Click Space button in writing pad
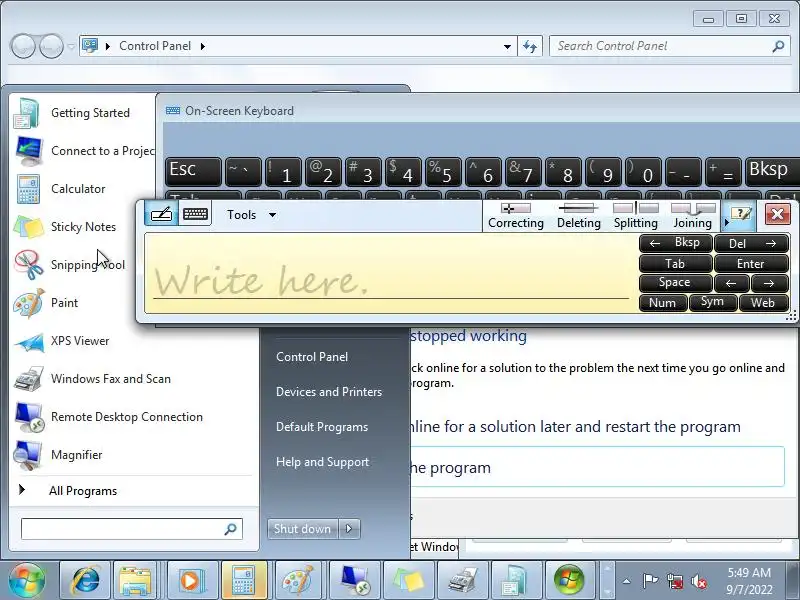This screenshot has width=800, height=600. 676,283
